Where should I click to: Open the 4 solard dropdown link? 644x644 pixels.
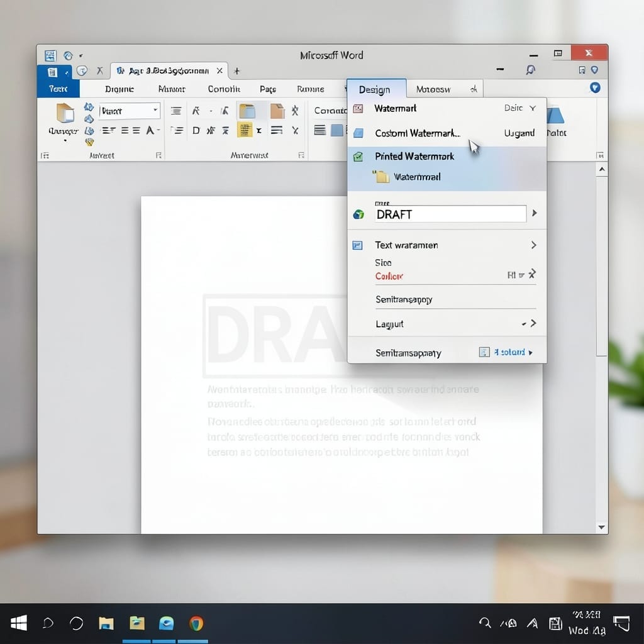(513, 352)
